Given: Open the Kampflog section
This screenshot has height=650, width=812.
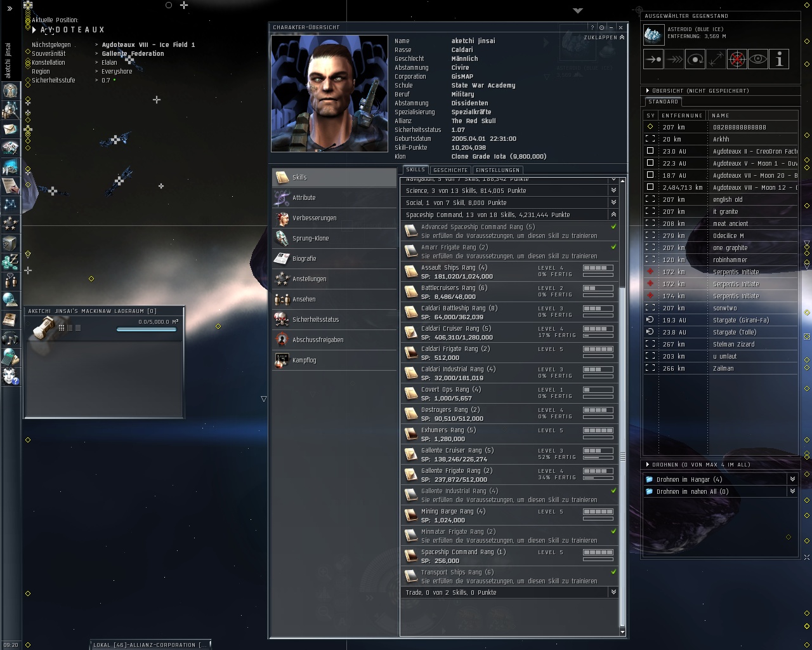Looking at the screenshot, I should 334,360.
